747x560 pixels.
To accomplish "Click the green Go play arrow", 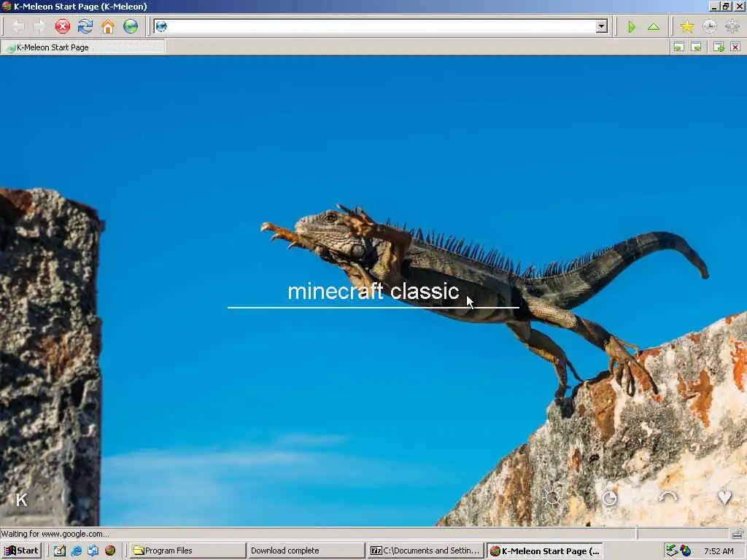I will pyautogui.click(x=632, y=27).
